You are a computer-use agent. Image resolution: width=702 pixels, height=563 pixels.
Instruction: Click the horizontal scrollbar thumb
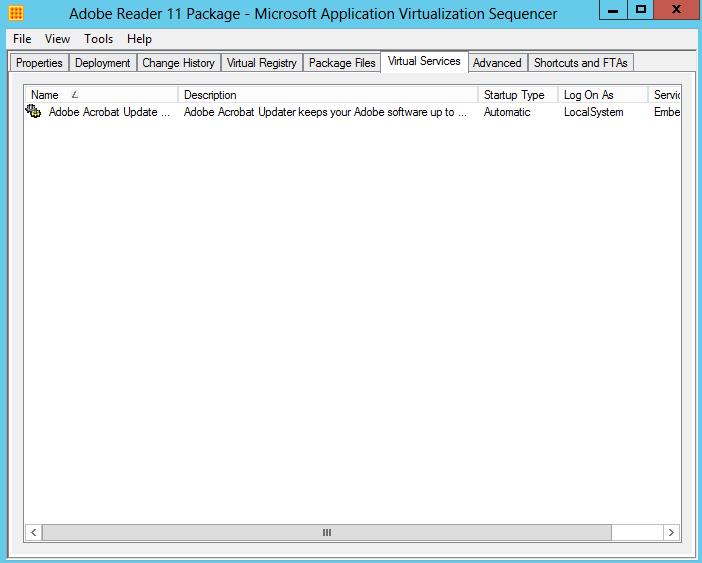click(x=327, y=533)
